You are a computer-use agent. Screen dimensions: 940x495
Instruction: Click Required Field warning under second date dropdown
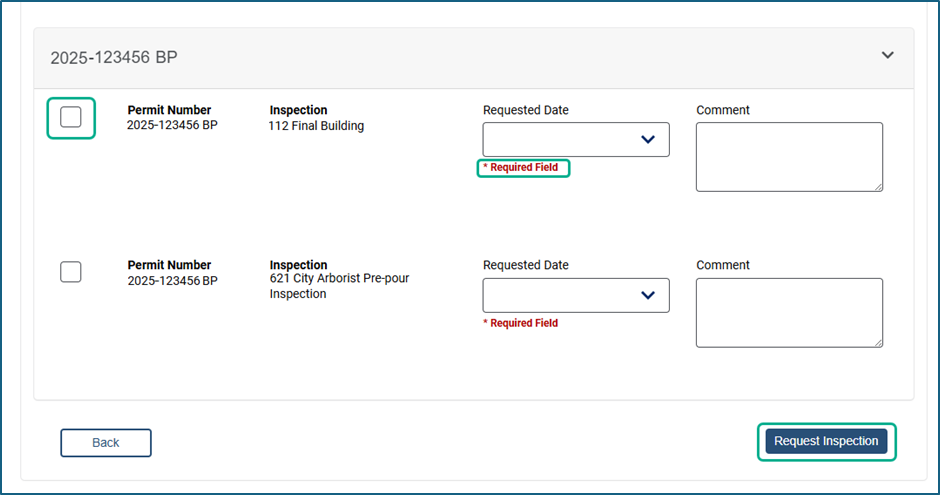[523, 324]
